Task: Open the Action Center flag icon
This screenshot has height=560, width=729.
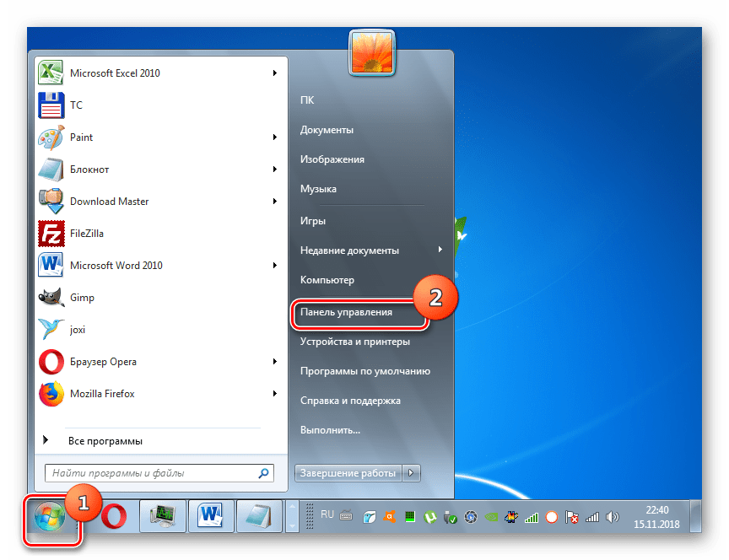Action: pyautogui.click(x=570, y=515)
